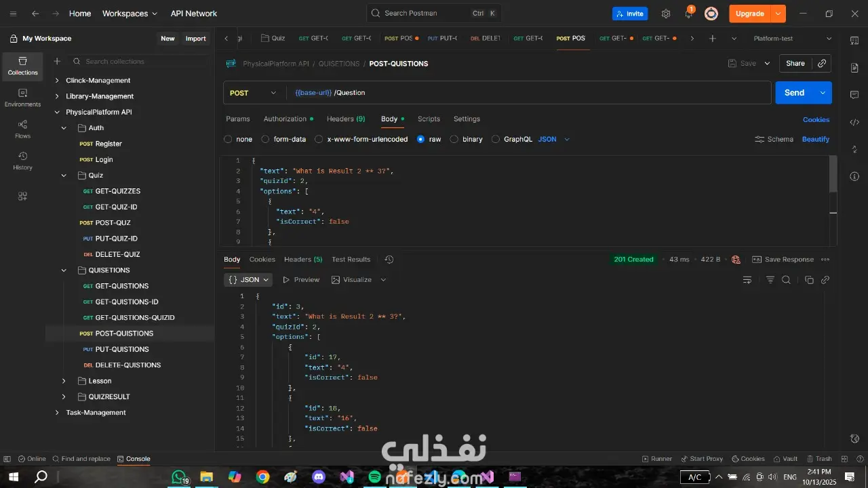Image resolution: width=868 pixels, height=488 pixels.
Task: Open the request Headers (9) tab
Action: (x=346, y=119)
